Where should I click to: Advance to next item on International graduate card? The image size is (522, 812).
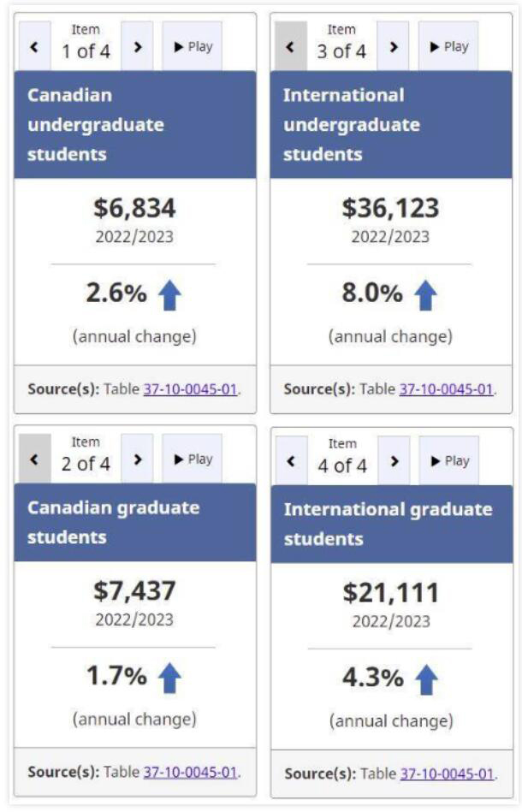point(394,461)
